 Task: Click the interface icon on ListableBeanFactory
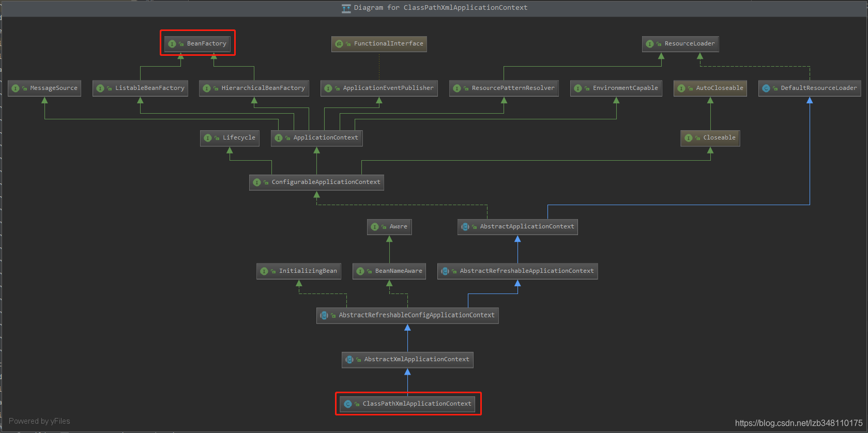[x=100, y=88]
